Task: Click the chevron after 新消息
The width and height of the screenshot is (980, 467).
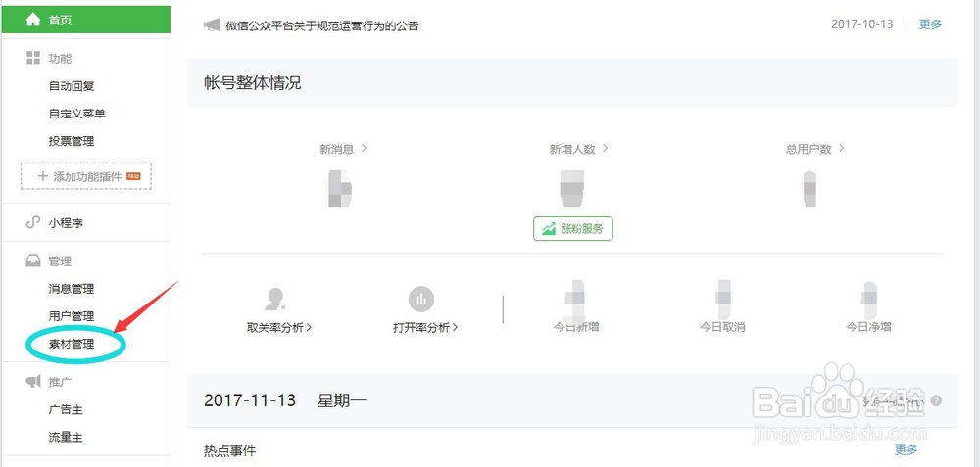Action: [x=364, y=149]
